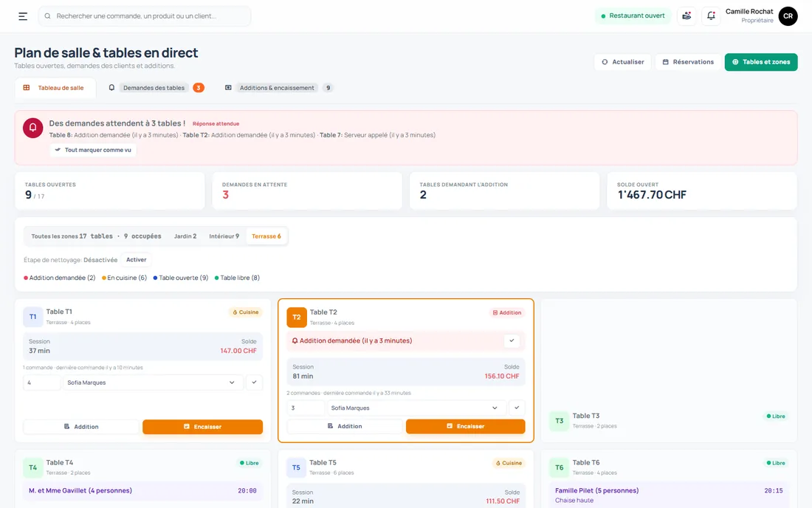
Task: Open Table T1 server dropdown Sofia Marques
Action: (152, 382)
